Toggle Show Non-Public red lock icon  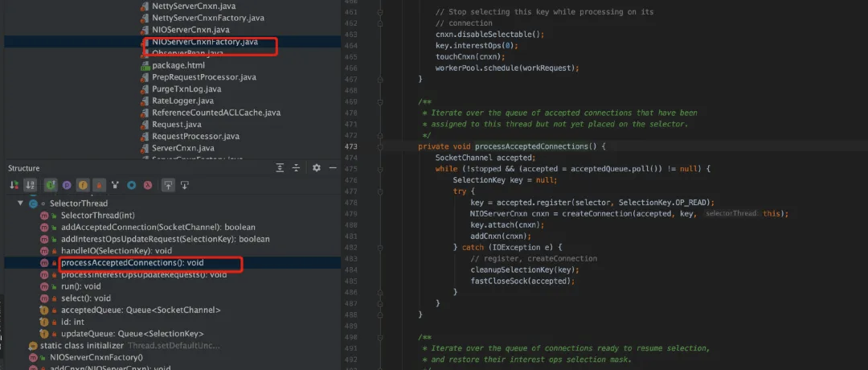[99, 185]
